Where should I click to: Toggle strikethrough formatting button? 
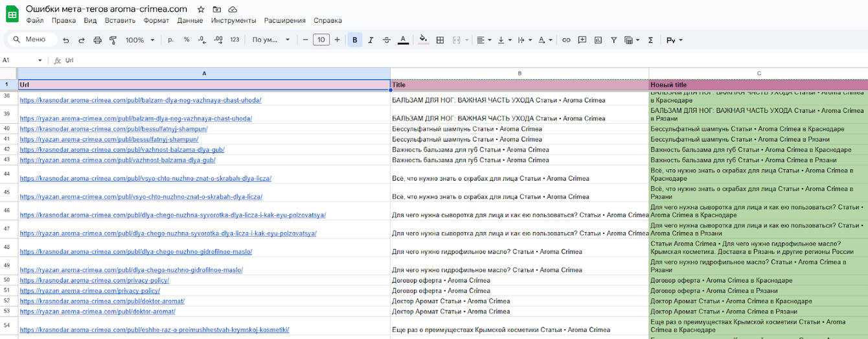pos(387,40)
